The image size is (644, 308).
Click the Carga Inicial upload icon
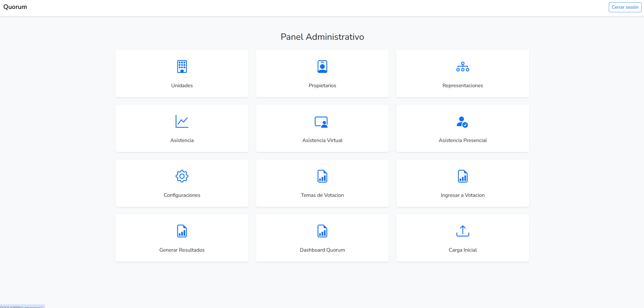click(x=463, y=231)
